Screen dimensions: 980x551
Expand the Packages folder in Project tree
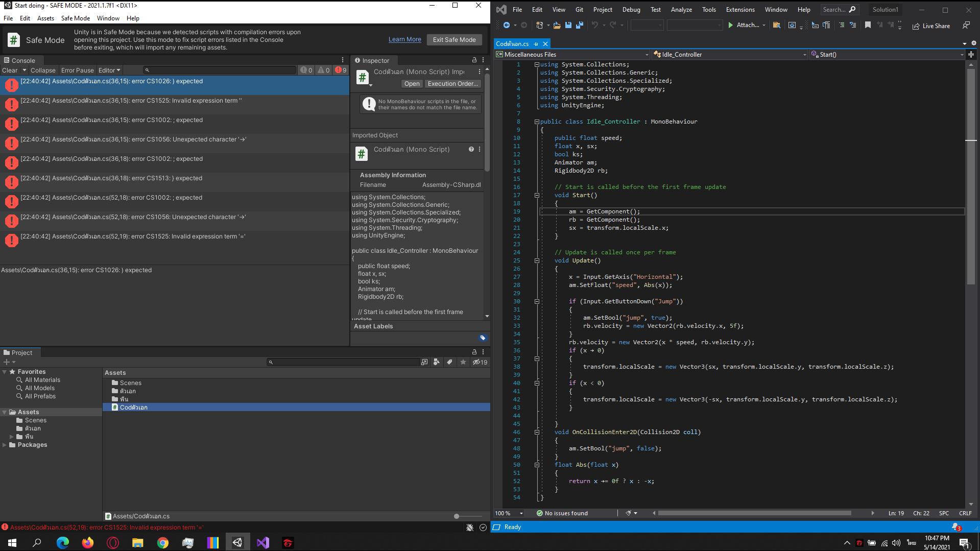pos(5,445)
